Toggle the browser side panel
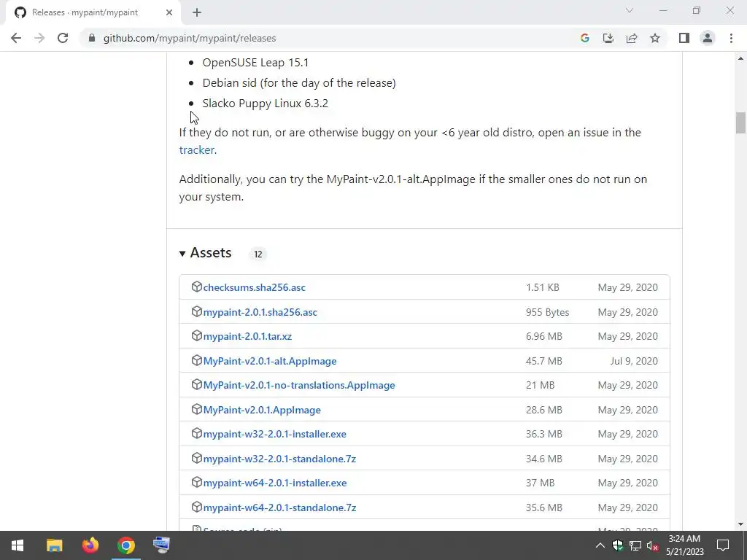Image resolution: width=747 pixels, height=560 pixels. (684, 38)
